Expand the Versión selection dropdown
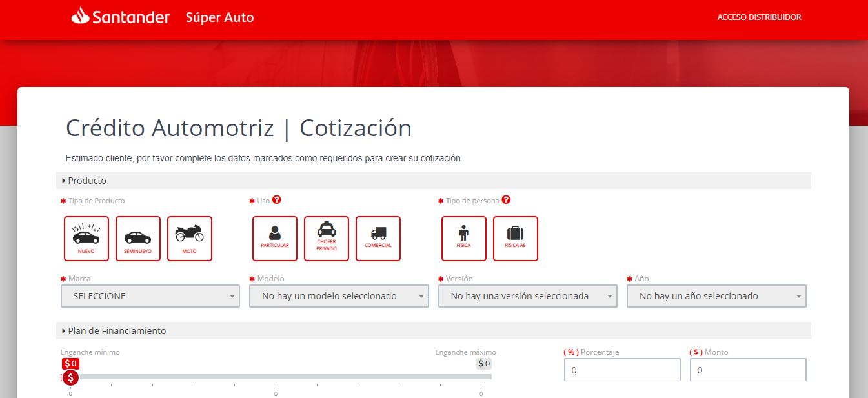This screenshot has height=398, width=868. (x=527, y=295)
